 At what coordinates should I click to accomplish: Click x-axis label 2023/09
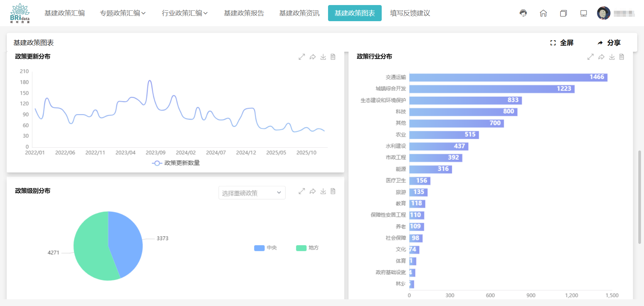(155, 153)
